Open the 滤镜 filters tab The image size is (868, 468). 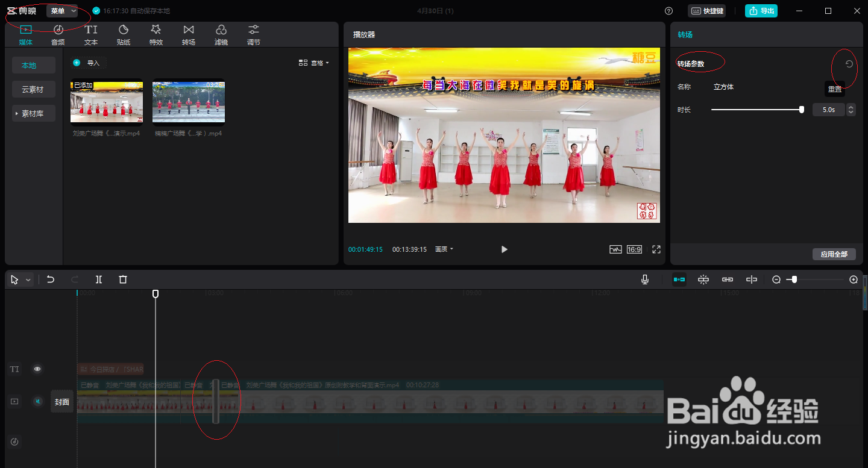tap(221, 35)
